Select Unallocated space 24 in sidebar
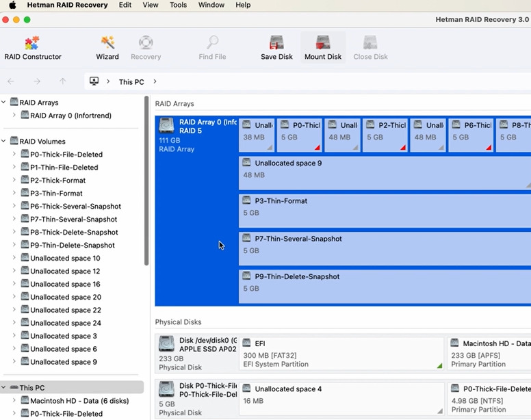The height and width of the screenshot is (420, 531). point(66,323)
